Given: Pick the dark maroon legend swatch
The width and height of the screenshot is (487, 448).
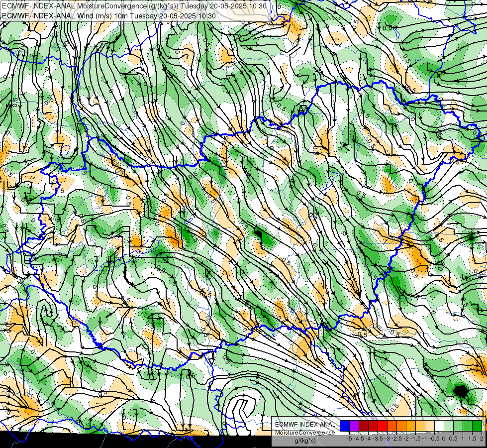Looking at the screenshot, I should [x=364, y=426].
